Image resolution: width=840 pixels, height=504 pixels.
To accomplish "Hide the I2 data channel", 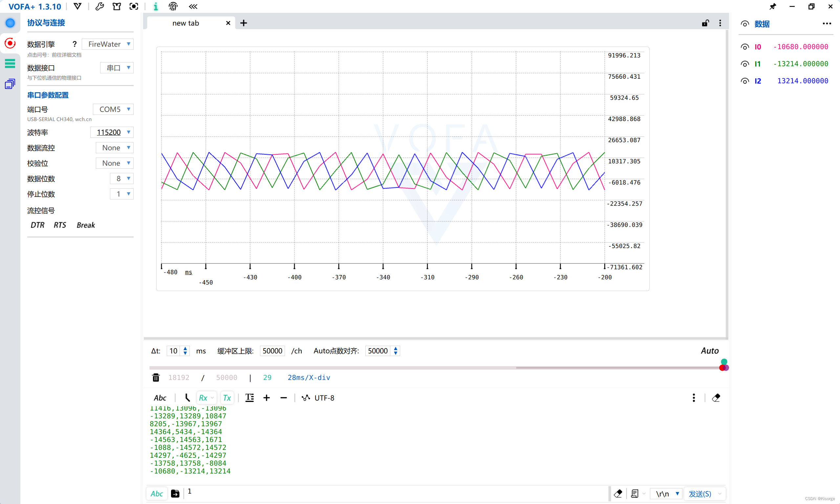I will tap(744, 81).
